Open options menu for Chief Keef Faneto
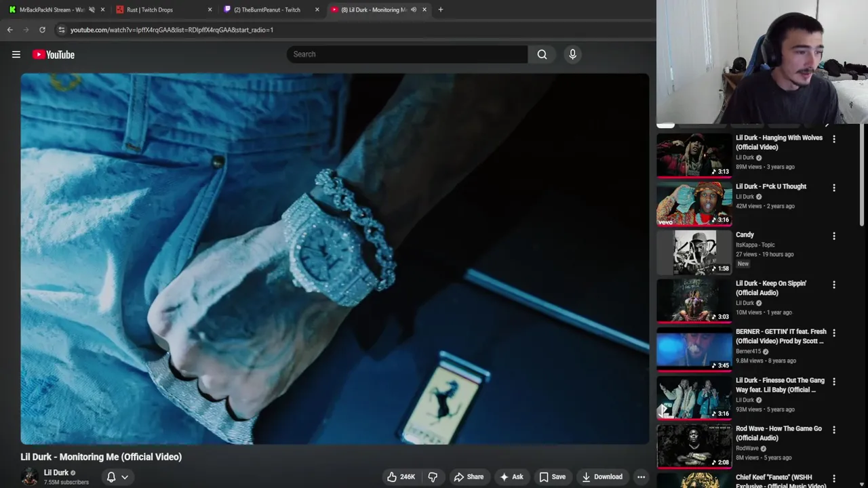The width and height of the screenshot is (868, 488). [x=834, y=479]
